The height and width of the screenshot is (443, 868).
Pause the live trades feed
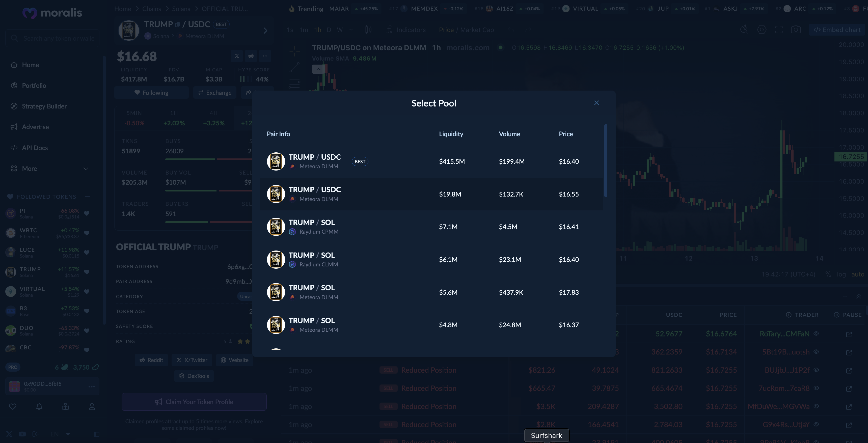click(848, 315)
